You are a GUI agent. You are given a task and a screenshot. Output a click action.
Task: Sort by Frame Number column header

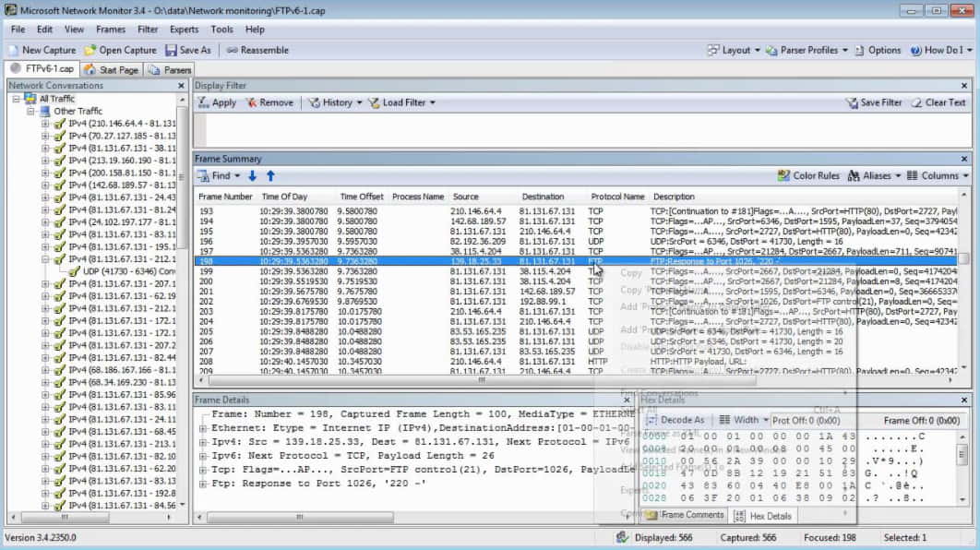pyautogui.click(x=225, y=197)
